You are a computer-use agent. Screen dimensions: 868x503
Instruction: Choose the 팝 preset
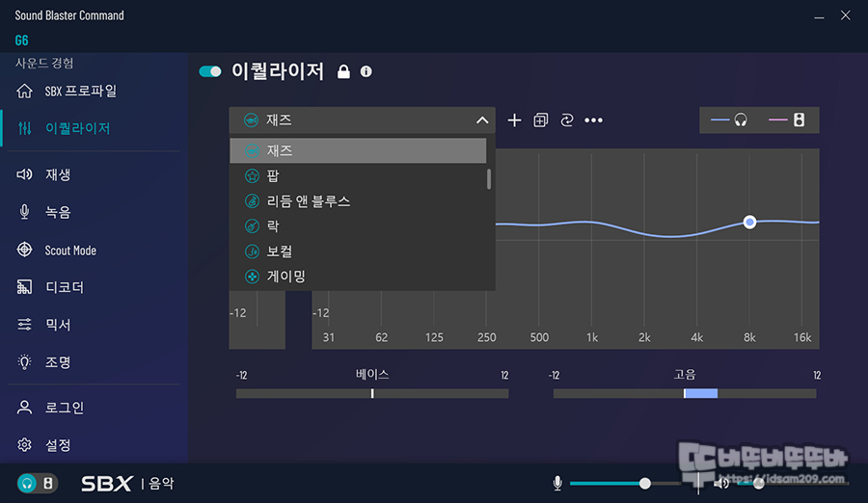[x=358, y=176]
